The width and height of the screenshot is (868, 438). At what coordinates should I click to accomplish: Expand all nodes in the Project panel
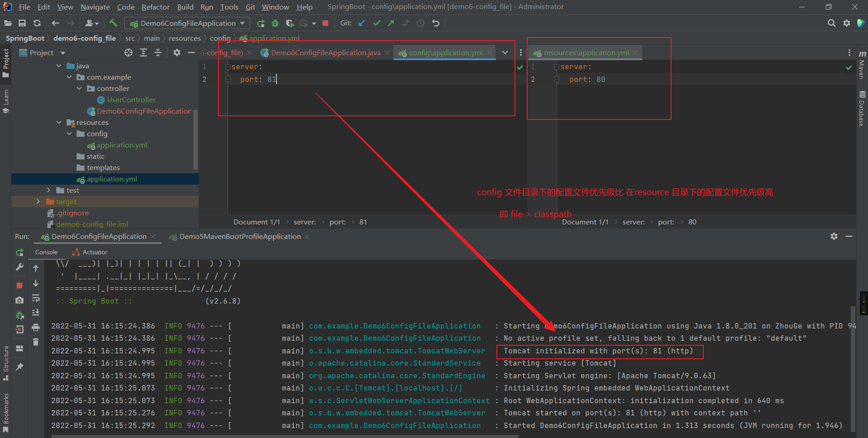(143, 53)
